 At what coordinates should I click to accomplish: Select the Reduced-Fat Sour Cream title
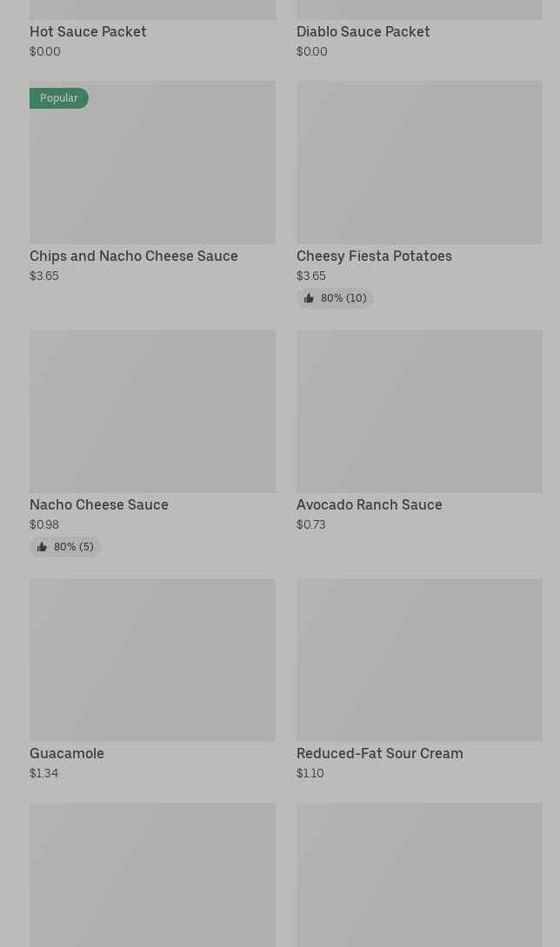pos(379,753)
